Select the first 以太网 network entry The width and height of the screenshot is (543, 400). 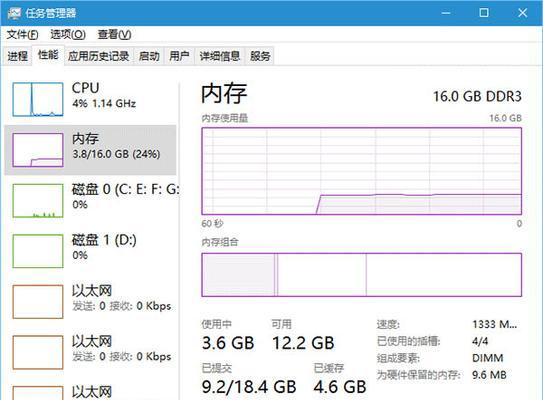point(92,302)
